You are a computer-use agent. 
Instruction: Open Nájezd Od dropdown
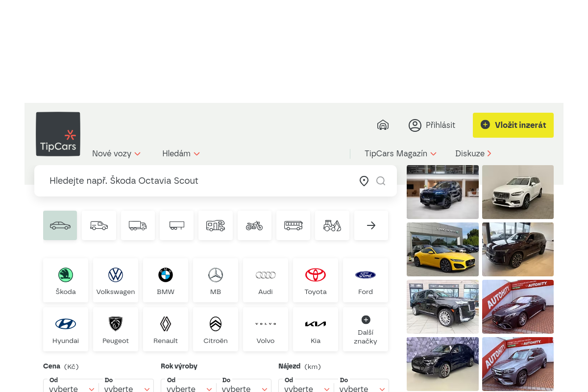[306, 386]
